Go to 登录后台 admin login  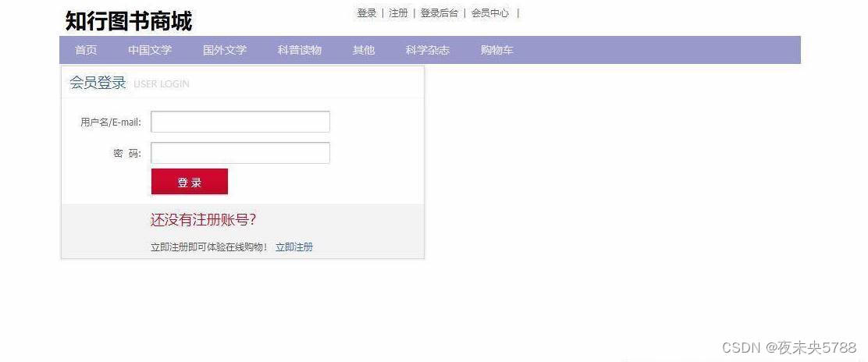[439, 13]
